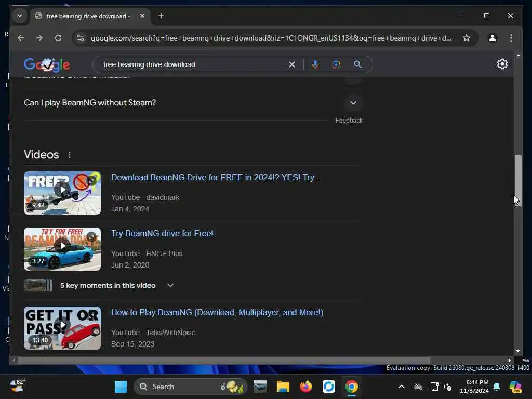
Task: Play the 3:27 blue car thumbnail
Action: (x=62, y=249)
